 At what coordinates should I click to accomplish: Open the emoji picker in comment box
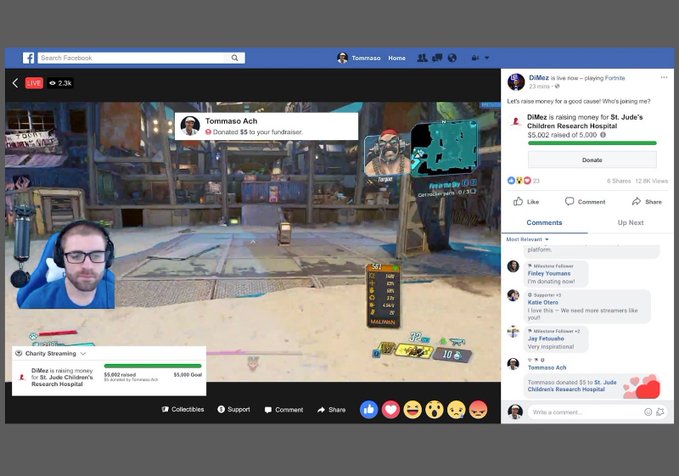point(648,412)
